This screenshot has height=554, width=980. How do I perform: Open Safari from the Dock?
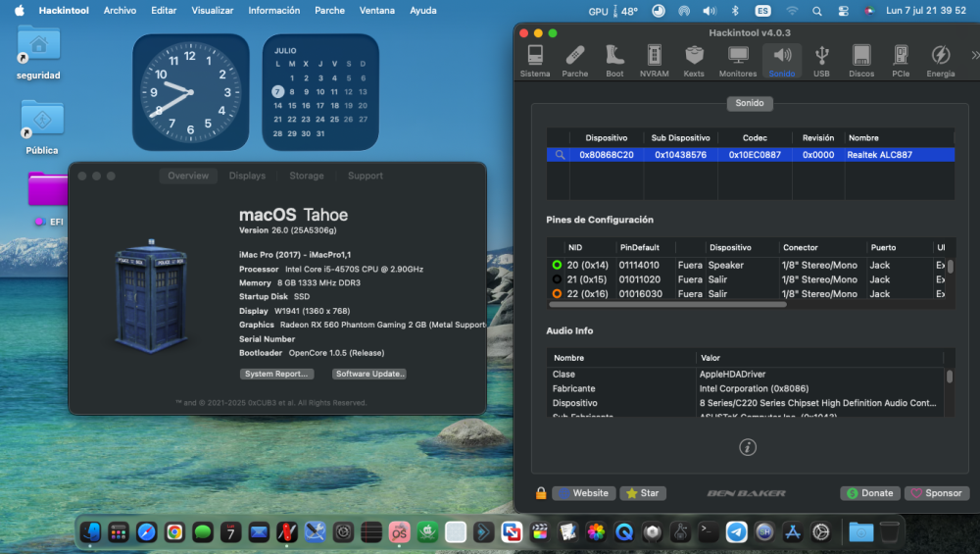tap(147, 532)
